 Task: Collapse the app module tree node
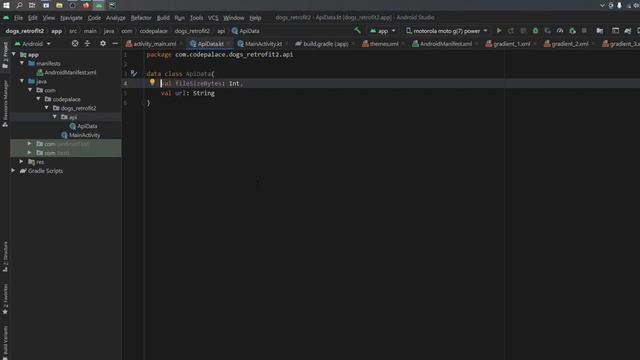tap(14, 54)
